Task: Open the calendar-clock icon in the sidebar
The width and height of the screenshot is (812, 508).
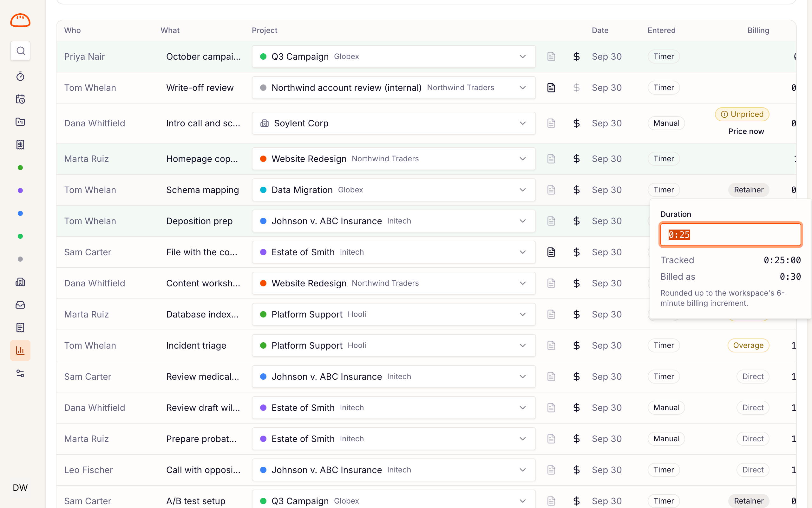Action: [x=20, y=99]
